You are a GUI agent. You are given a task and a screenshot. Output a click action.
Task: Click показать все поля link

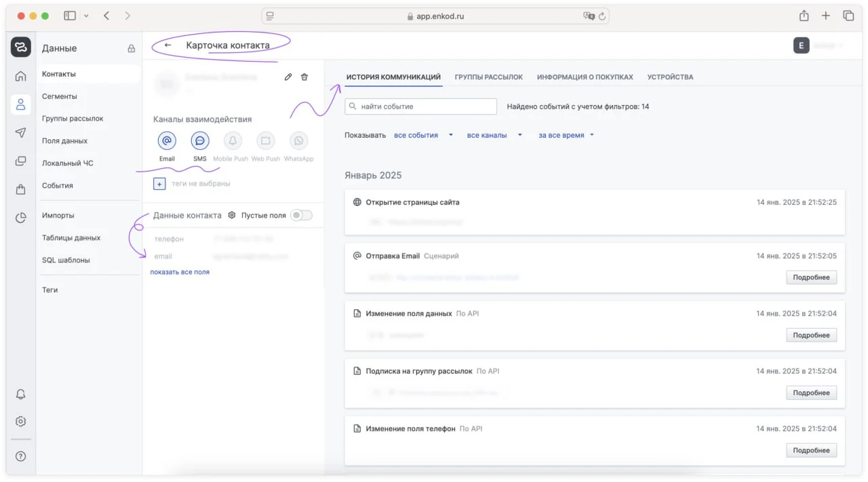180,272
